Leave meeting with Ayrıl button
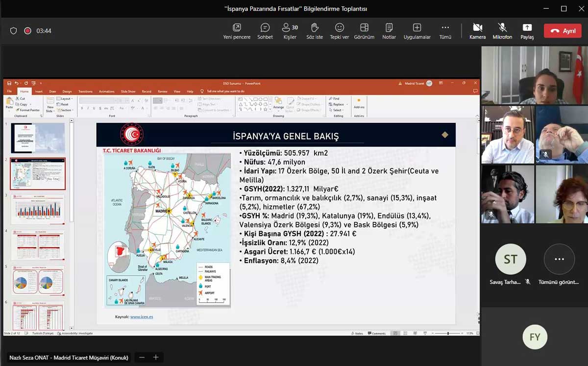 click(x=563, y=31)
